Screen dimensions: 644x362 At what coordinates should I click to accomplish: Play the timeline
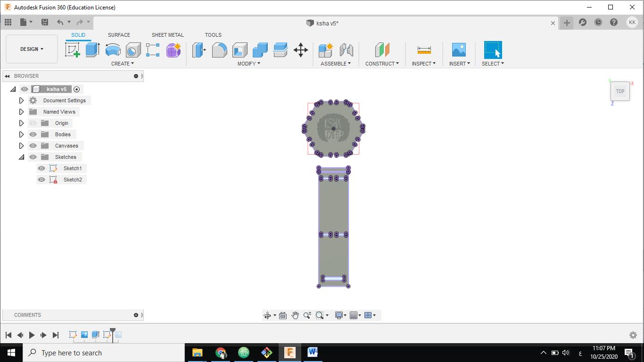(x=32, y=335)
